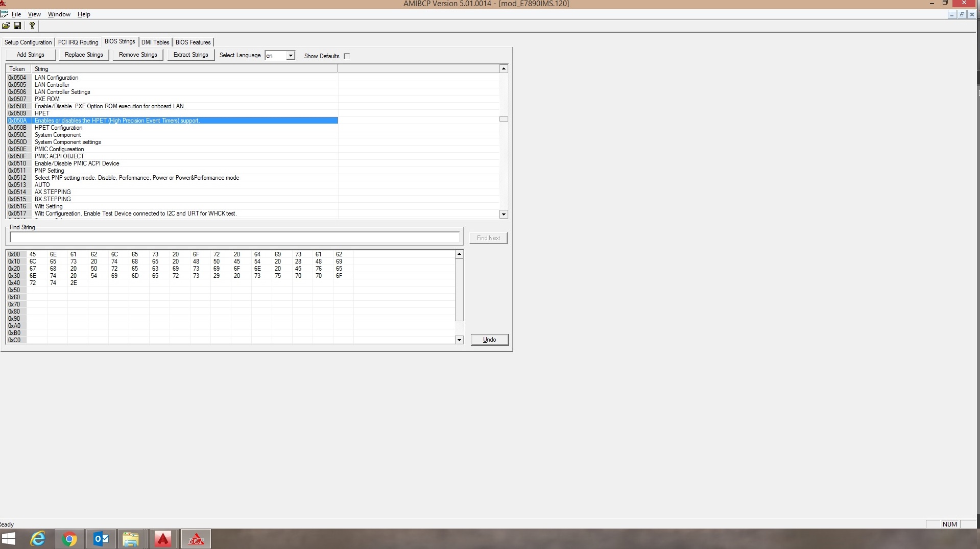The image size is (980, 549).
Task: Select the 'Witt Setting' string row
Action: pos(172,206)
